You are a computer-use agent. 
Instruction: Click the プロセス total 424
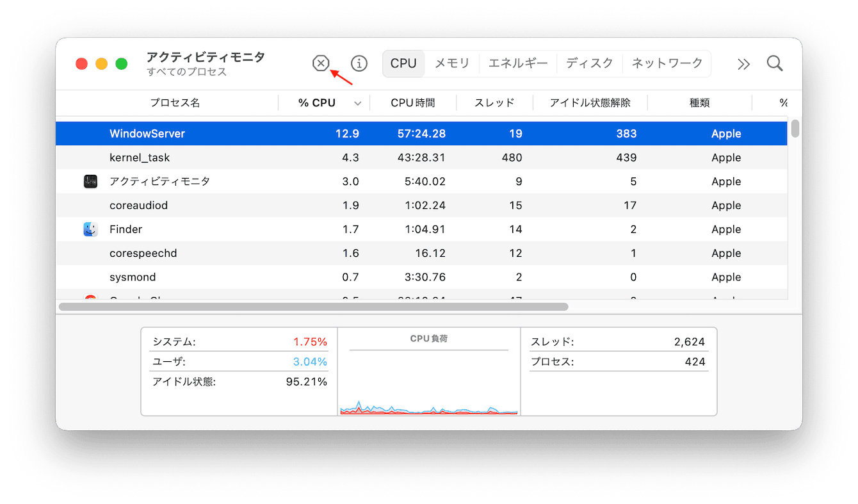coord(695,362)
